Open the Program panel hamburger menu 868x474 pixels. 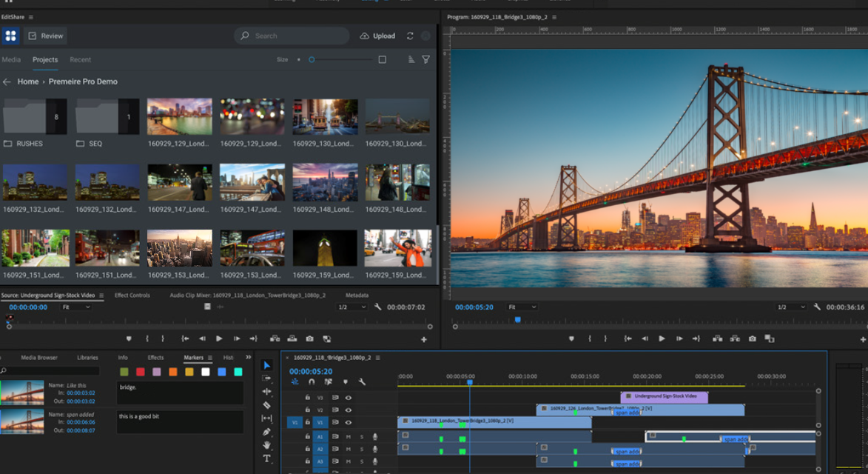coord(554,17)
